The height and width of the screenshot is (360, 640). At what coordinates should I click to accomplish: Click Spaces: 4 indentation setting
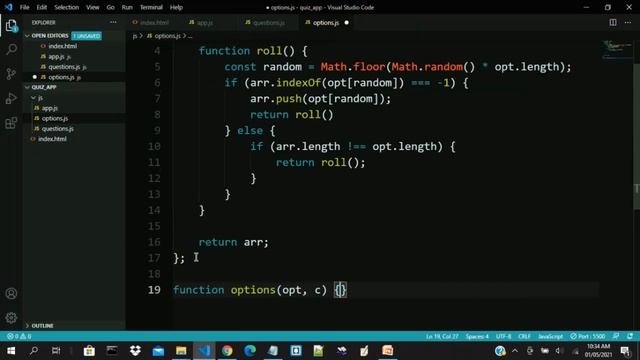tap(477, 336)
